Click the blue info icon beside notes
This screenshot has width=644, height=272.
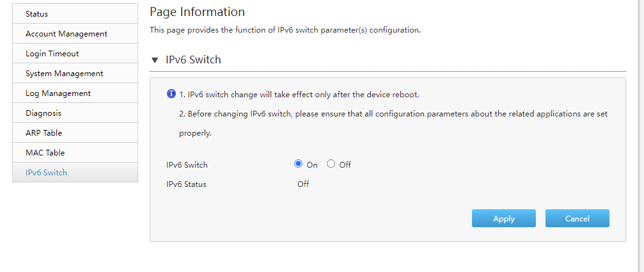171,94
